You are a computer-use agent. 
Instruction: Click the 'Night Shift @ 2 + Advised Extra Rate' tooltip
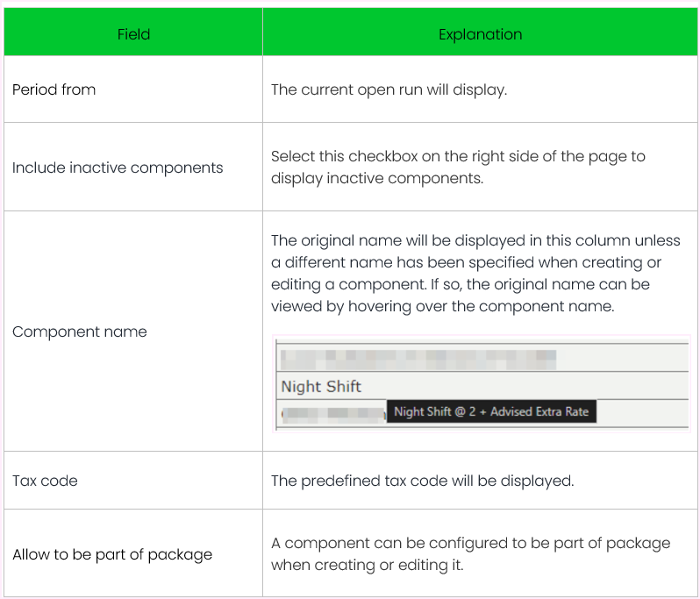pyautogui.click(x=491, y=411)
